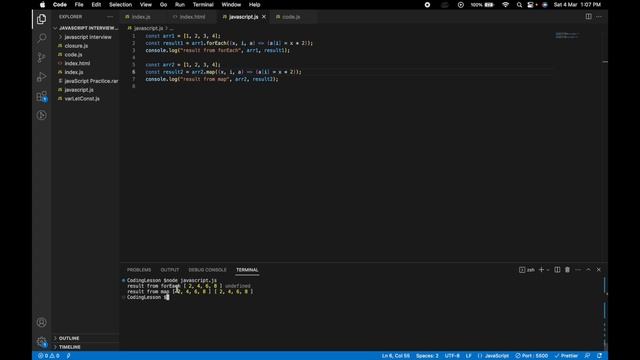Open the Run and Debug view
The width and height of the screenshot is (640, 360).
click(41, 77)
